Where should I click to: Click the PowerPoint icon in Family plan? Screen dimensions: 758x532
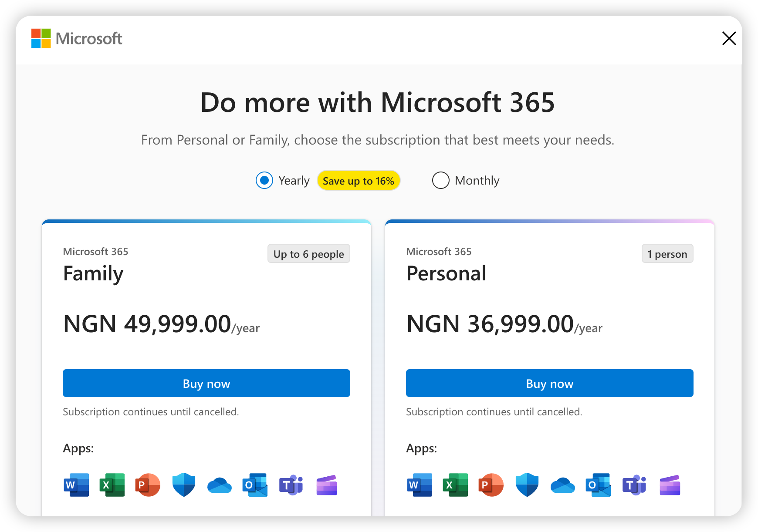click(148, 485)
